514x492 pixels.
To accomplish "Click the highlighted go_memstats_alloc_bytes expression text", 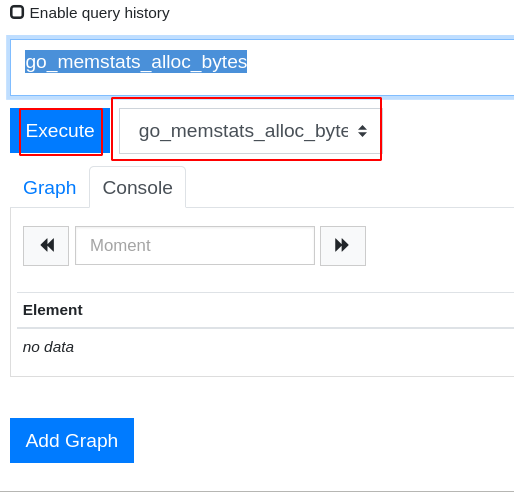I will [x=136, y=62].
